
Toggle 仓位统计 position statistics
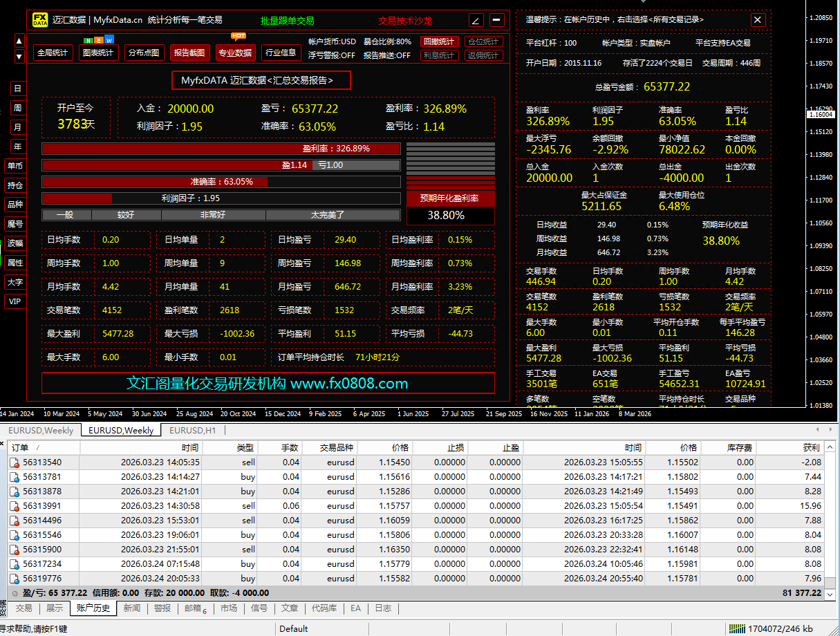pos(483,41)
